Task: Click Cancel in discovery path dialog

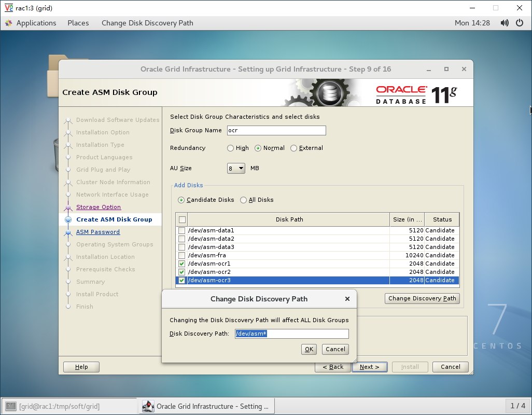Action: (335, 349)
